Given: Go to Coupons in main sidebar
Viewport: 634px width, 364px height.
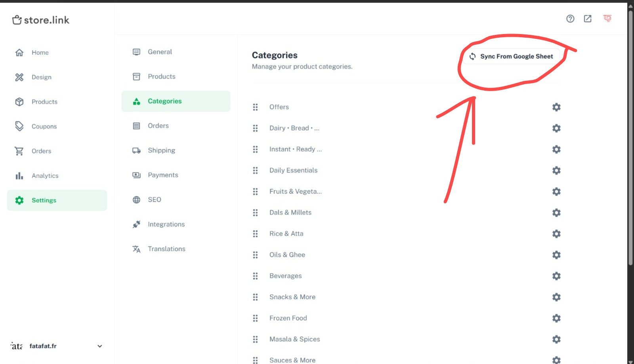Looking at the screenshot, I should point(44,126).
